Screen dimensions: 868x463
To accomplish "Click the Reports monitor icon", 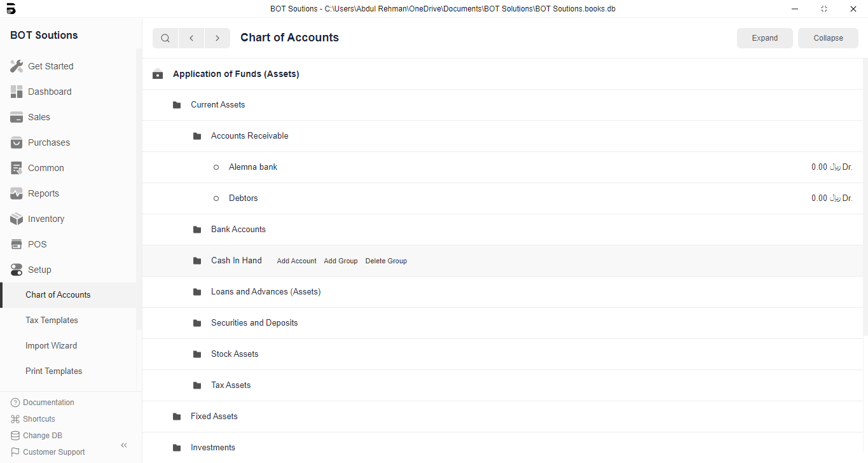I will (x=17, y=193).
